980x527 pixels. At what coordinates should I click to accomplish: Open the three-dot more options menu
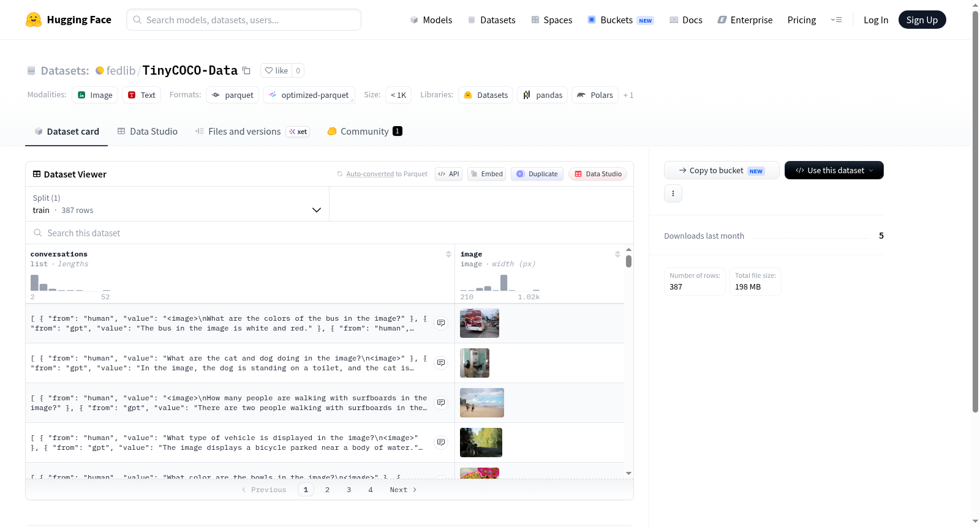click(x=673, y=193)
